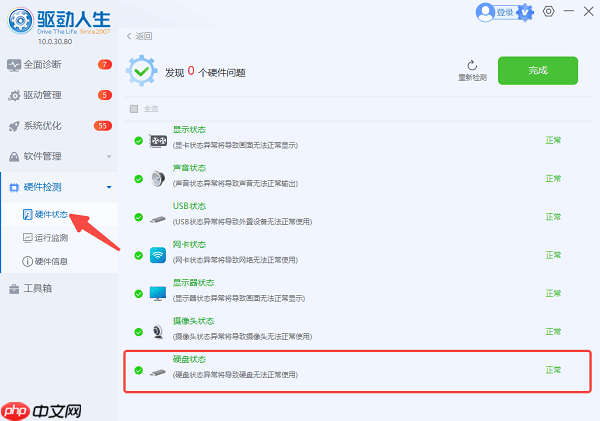Open settings via the hexagon icon
600x421 pixels.
coord(548,12)
